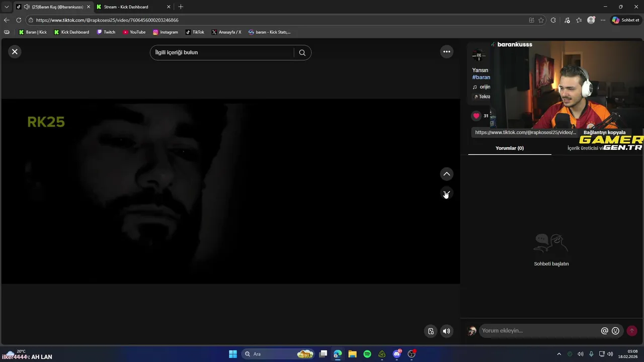This screenshot has width=644, height=362.
Task: Reload the current page
Action: point(19,20)
